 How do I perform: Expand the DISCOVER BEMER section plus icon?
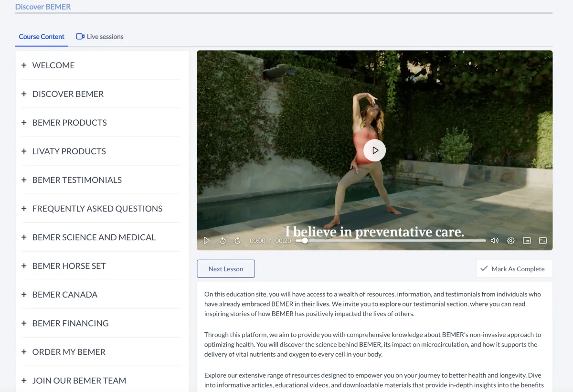(x=24, y=94)
